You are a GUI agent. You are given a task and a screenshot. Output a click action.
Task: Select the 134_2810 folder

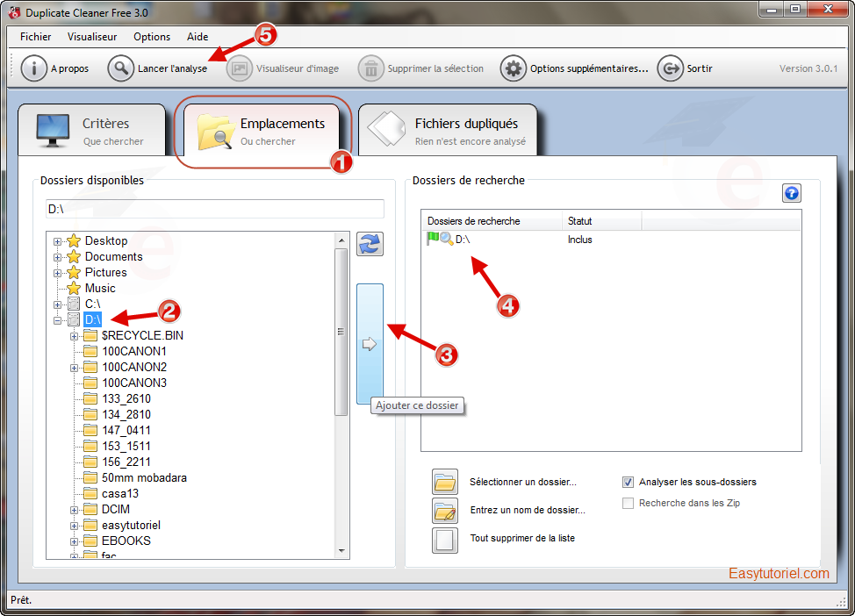pyautogui.click(x=126, y=414)
